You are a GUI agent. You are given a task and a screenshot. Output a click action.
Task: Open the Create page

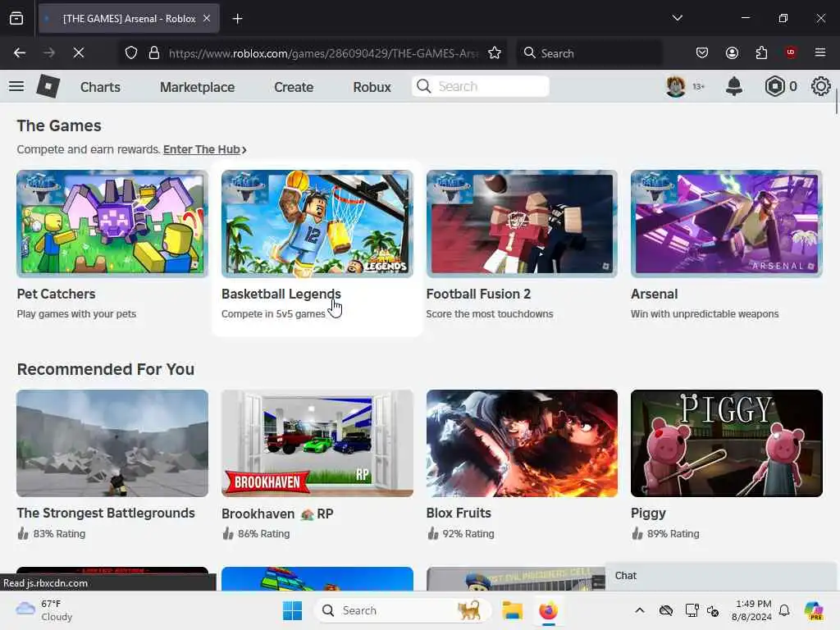point(294,87)
